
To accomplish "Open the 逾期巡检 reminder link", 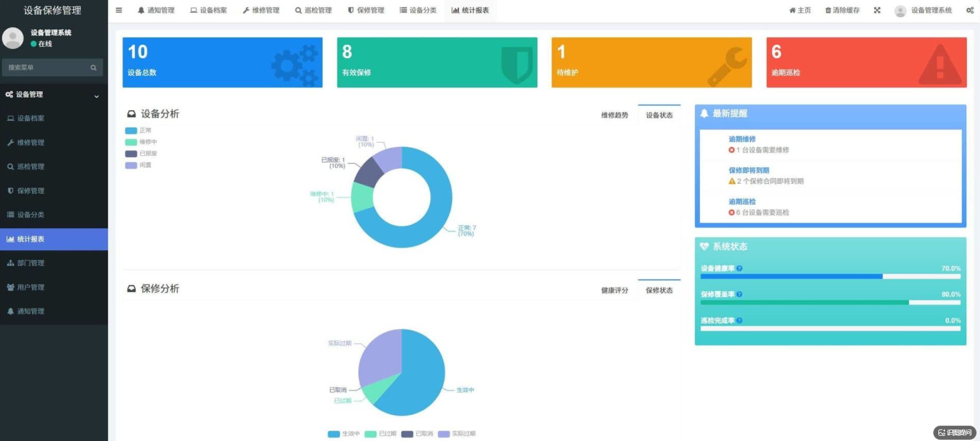I will [742, 202].
